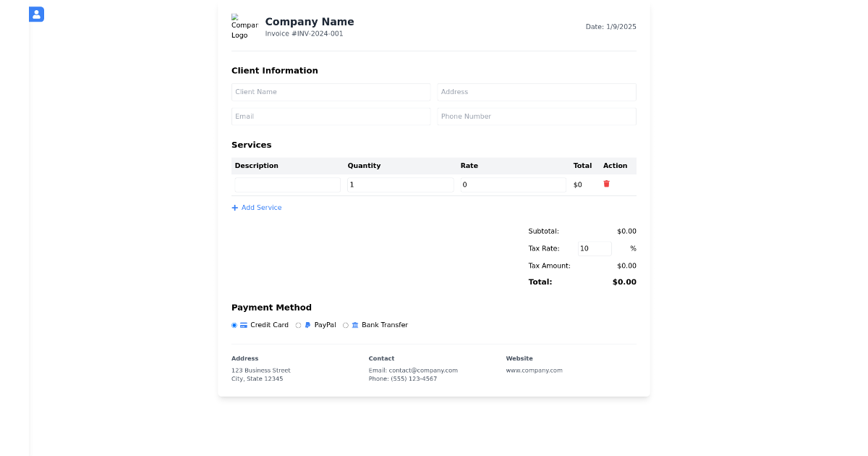Open the www.company.com website link
The image size is (868, 456).
click(534, 370)
